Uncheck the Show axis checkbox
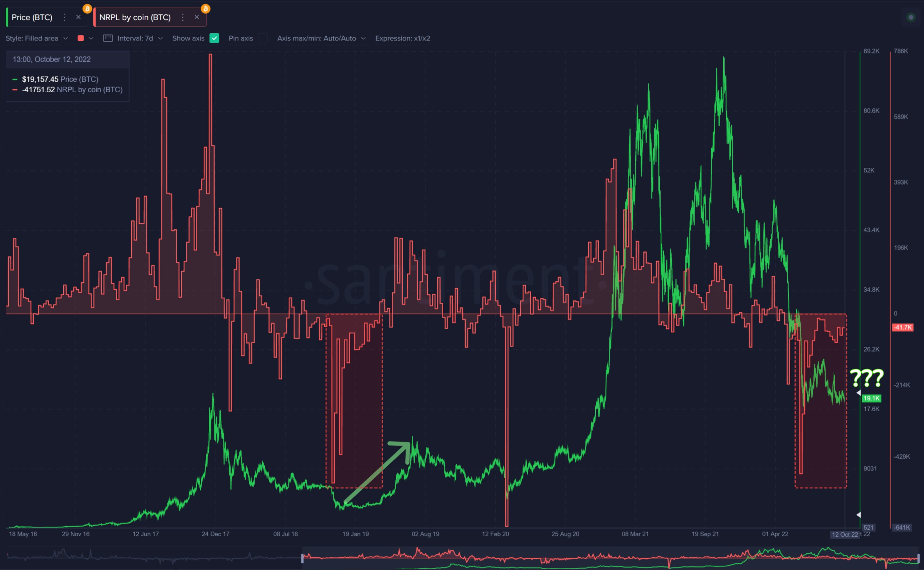The width and height of the screenshot is (924, 570). point(214,38)
